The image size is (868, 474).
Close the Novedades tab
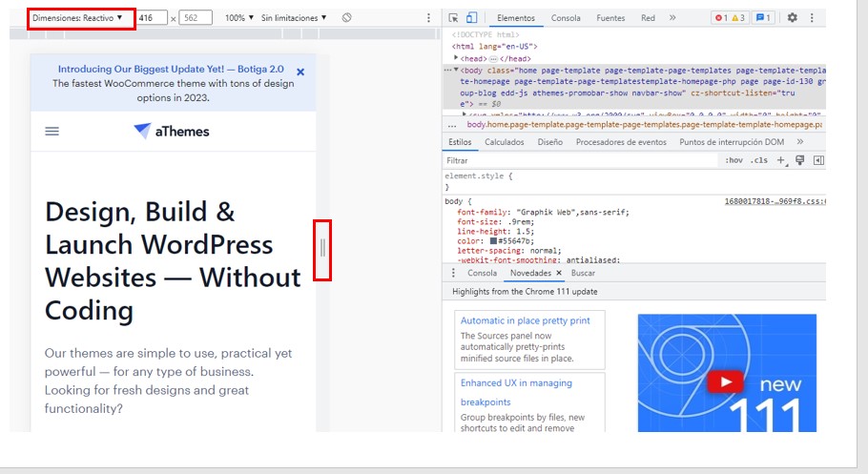click(559, 273)
